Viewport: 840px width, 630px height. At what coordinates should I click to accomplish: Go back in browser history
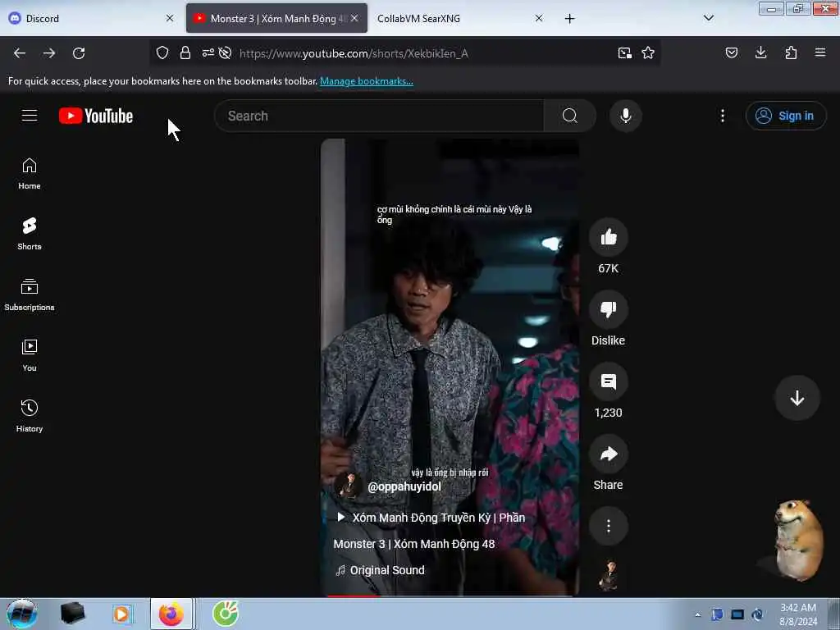click(20, 53)
